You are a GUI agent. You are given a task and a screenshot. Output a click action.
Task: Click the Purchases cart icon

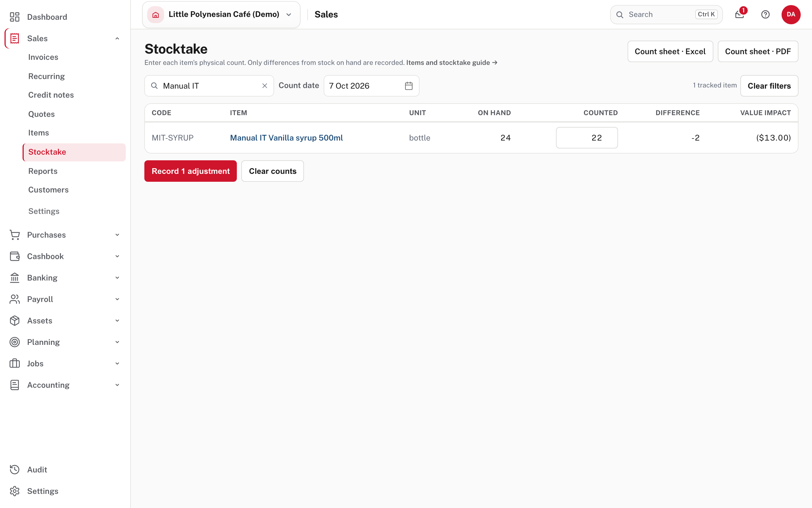tap(15, 235)
